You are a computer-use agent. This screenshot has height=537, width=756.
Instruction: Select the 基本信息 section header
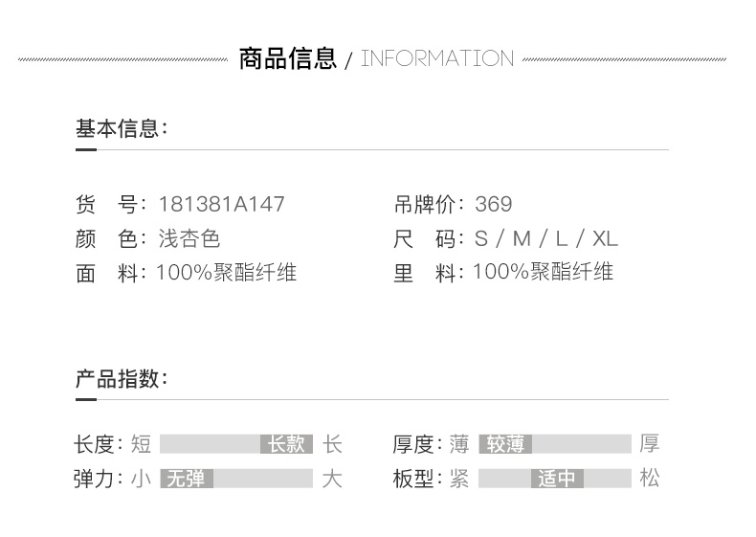122,128
